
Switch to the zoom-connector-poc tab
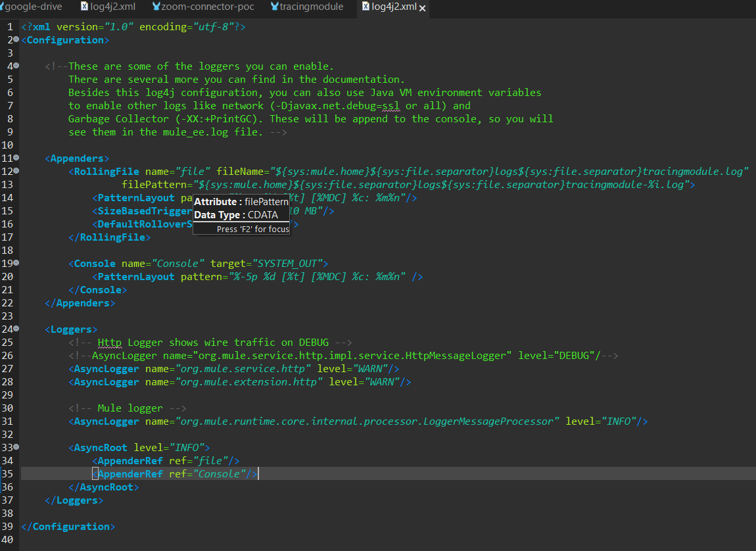(x=208, y=7)
